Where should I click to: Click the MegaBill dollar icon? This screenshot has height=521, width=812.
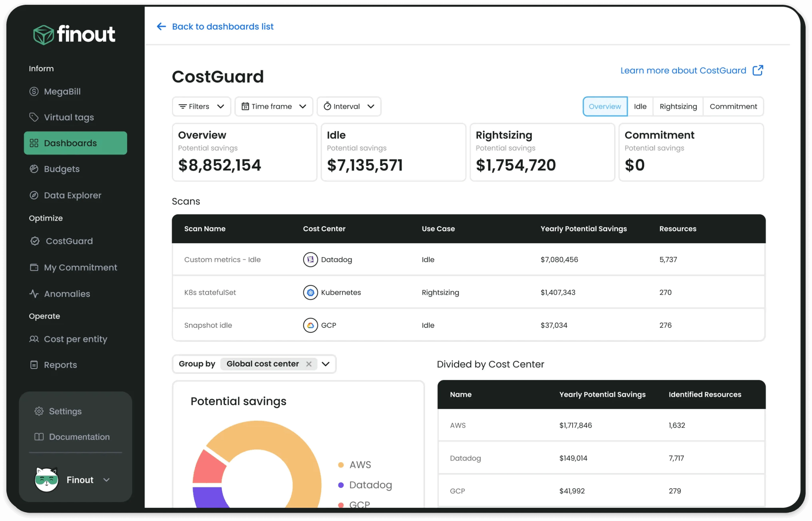coord(34,91)
